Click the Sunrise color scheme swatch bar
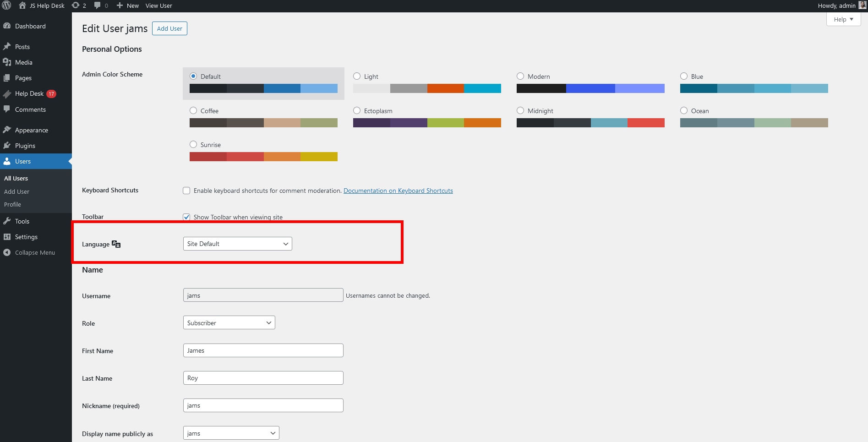Screen dimensions: 868x442 coord(263,157)
